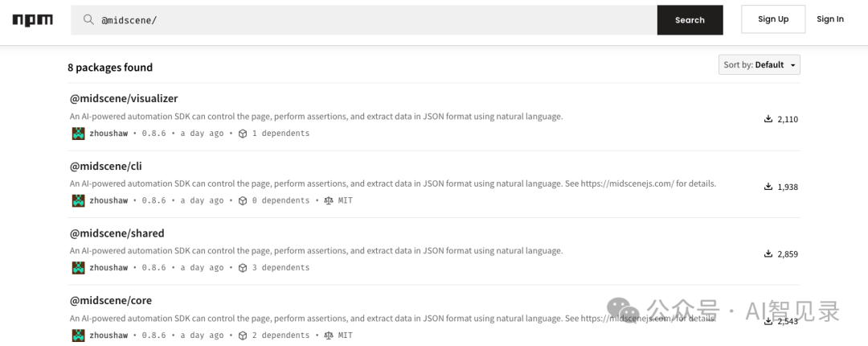This screenshot has height=346, width=868.
Task: Open the Sort by Default dropdown
Action: click(759, 64)
